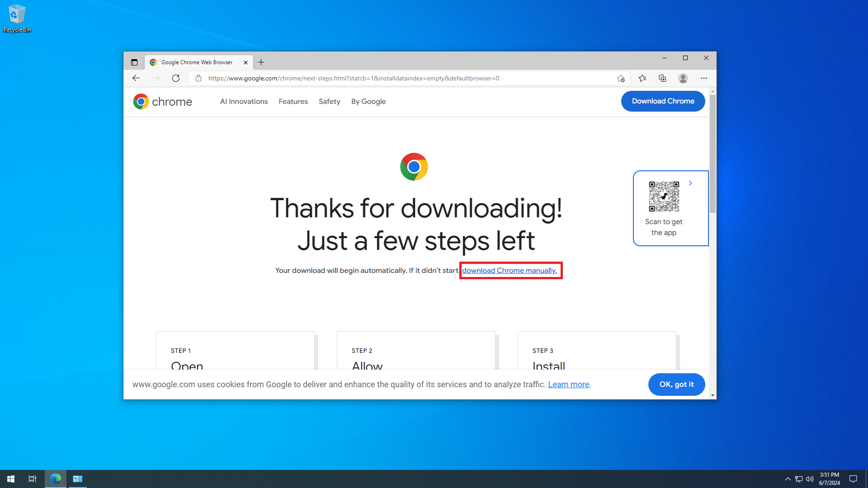Open the Edge profile avatar
Image resolution: width=868 pixels, height=488 pixels.
point(683,78)
